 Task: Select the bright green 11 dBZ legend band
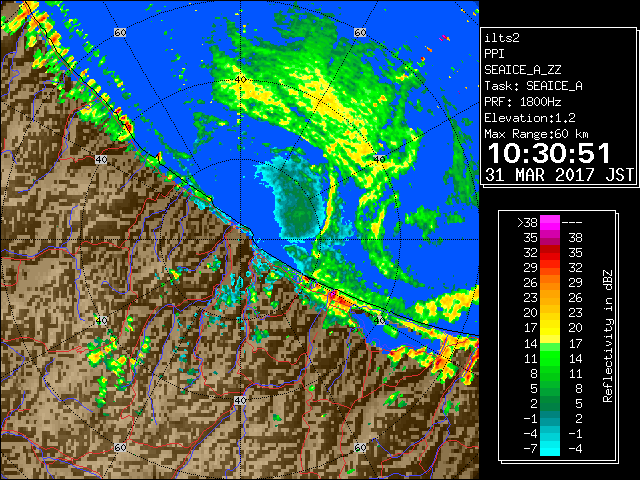(550, 358)
